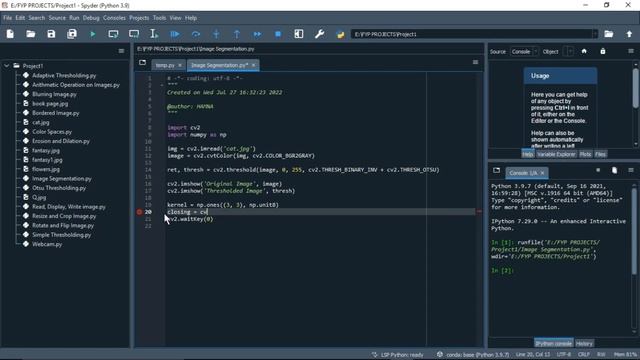Click the Remove all variables console icon
The height and width of the screenshot is (360, 640).
point(614,171)
